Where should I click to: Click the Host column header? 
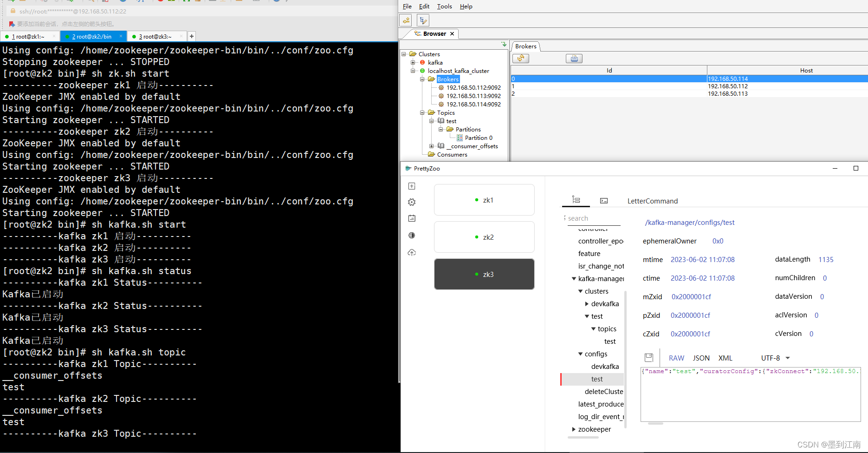click(788, 70)
